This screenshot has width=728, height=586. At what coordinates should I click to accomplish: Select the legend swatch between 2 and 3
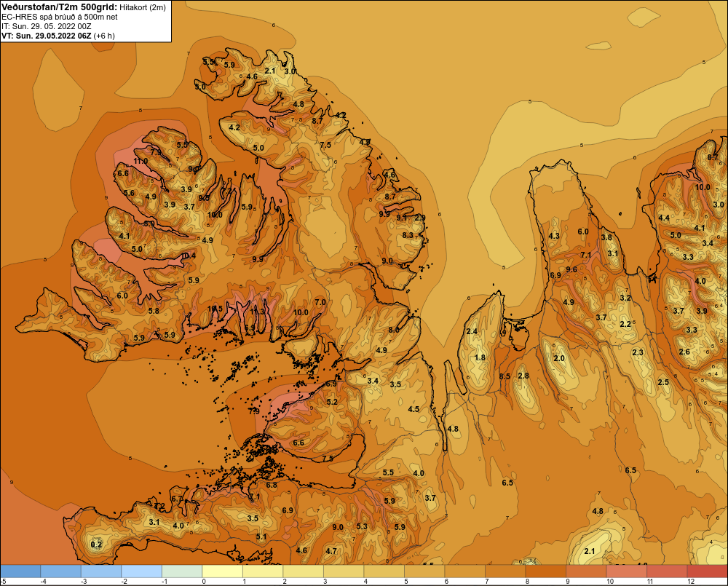click(303, 571)
